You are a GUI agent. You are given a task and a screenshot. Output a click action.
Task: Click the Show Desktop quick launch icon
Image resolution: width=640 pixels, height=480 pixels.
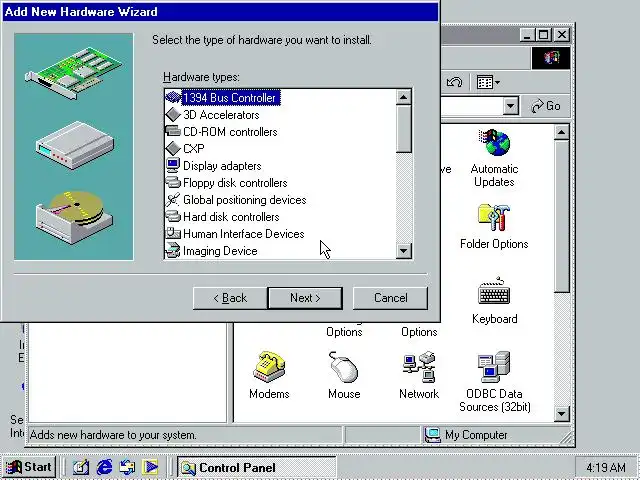(81, 467)
